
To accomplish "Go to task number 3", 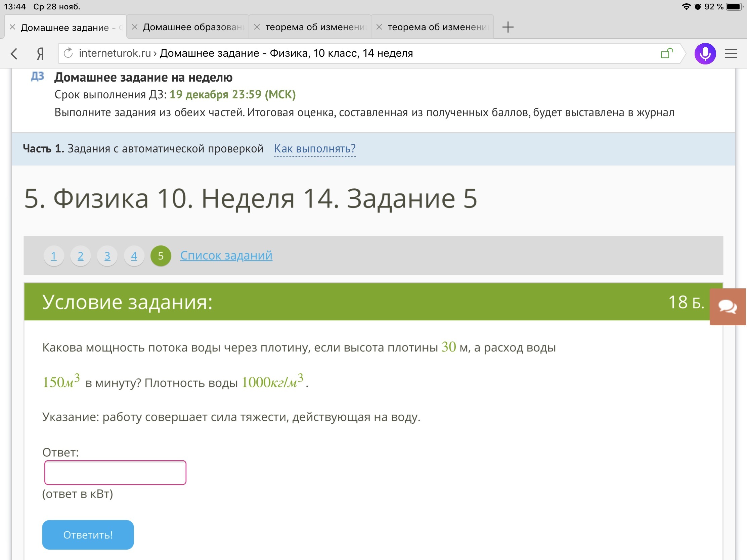I will [x=107, y=256].
